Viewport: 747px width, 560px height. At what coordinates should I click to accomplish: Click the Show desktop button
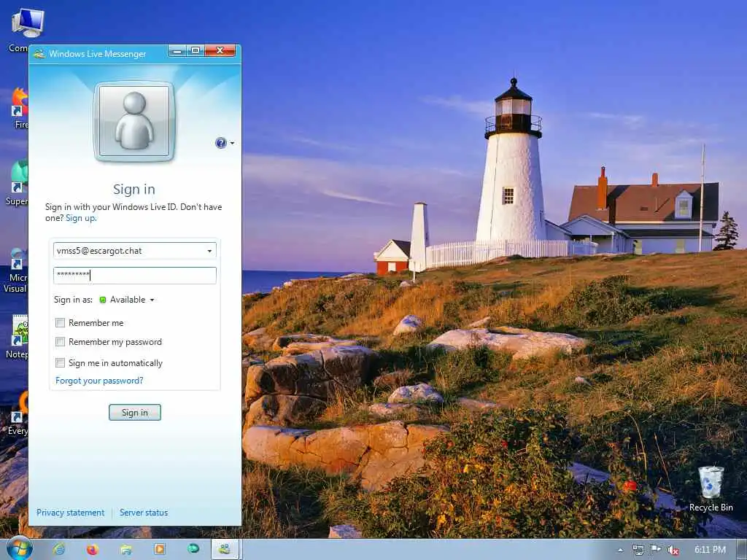click(x=742, y=550)
